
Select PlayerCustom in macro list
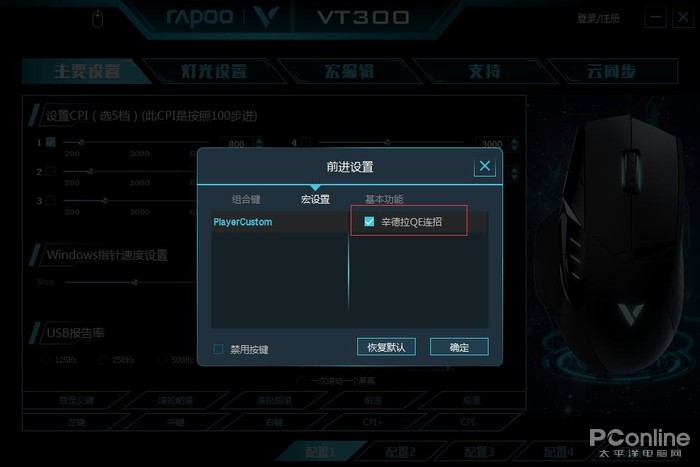point(279,222)
